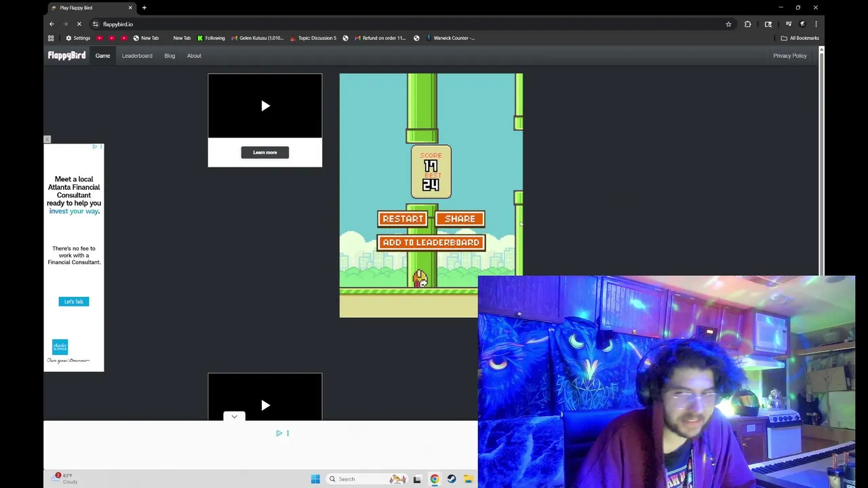Viewport: 868px width, 488px height.
Task: Open Google Lens search icon in toolbar
Action: click(768, 24)
